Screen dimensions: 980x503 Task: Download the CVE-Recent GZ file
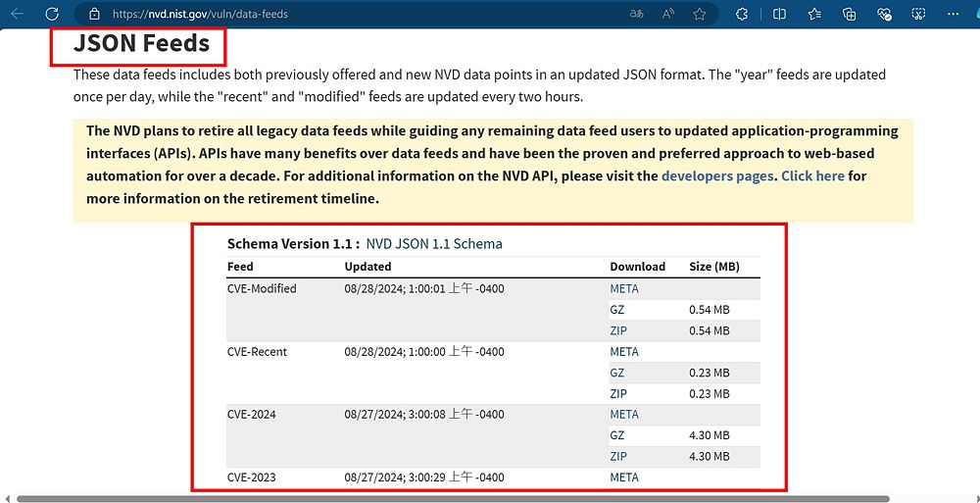click(x=616, y=373)
